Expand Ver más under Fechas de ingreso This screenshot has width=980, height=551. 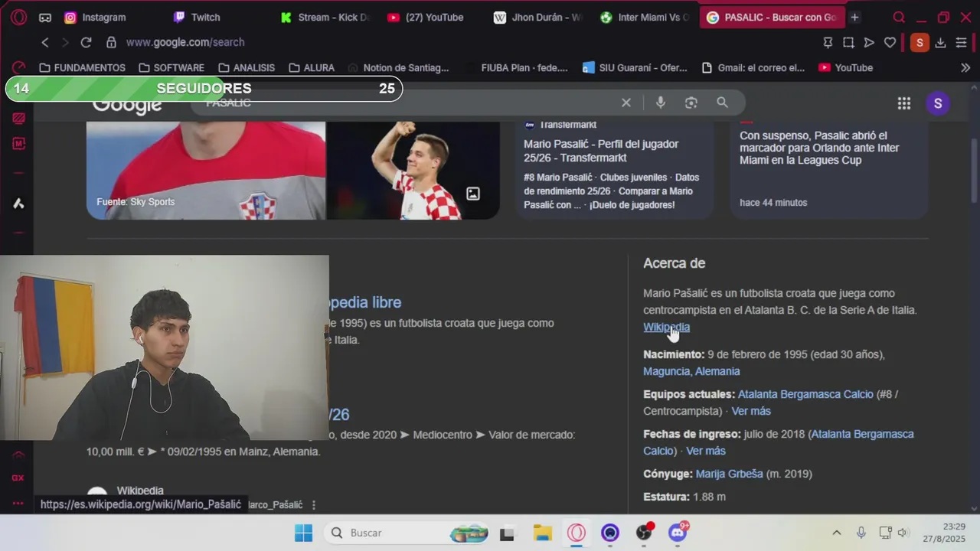(706, 451)
